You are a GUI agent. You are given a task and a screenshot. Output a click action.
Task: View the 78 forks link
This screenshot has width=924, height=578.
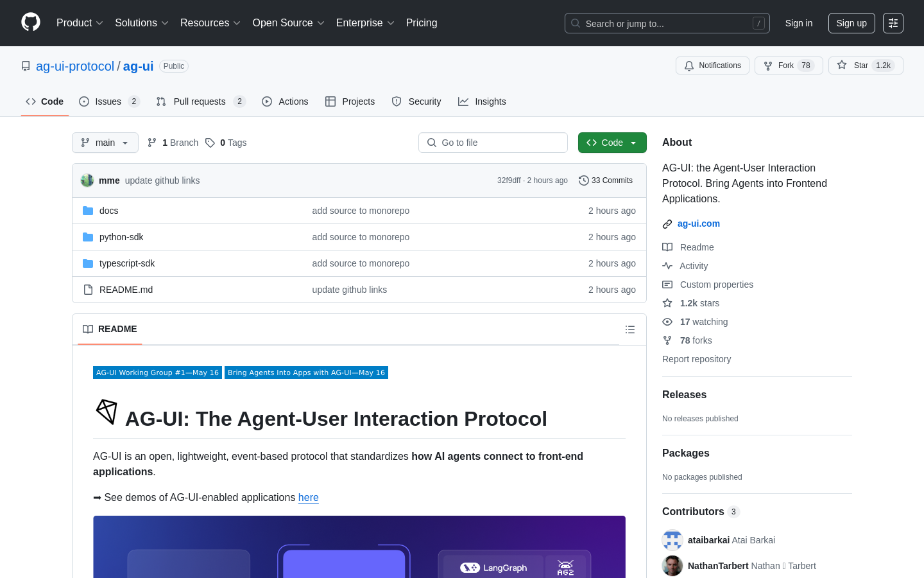pos(687,340)
